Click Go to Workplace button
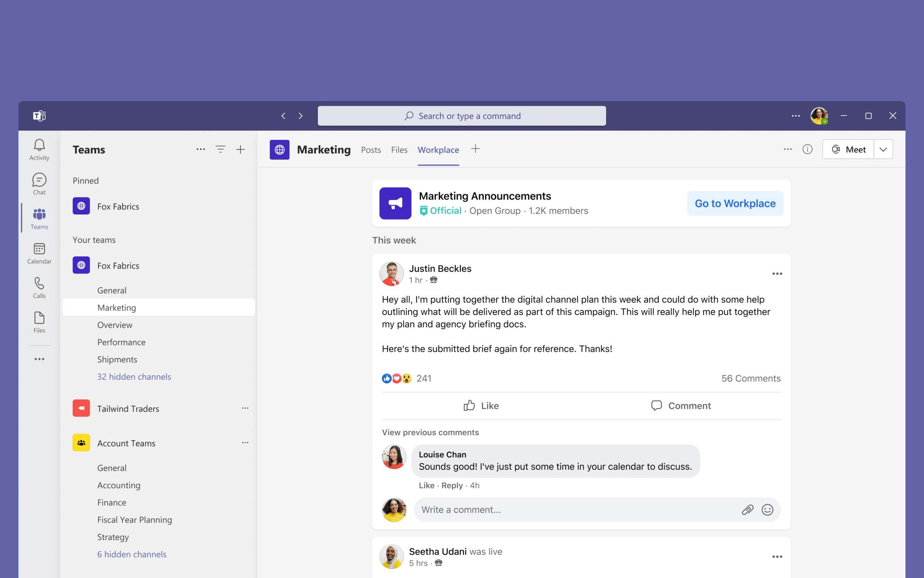The width and height of the screenshot is (924, 578). click(x=735, y=203)
